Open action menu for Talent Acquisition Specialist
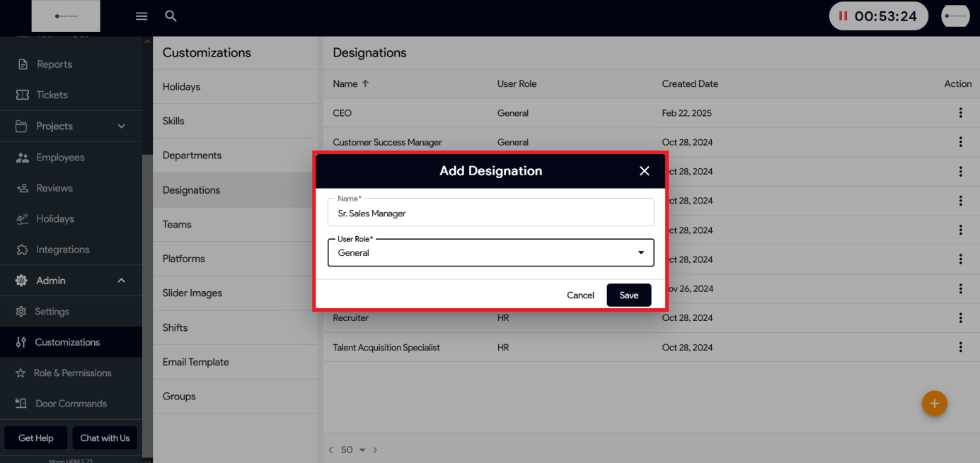 [960, 347]
